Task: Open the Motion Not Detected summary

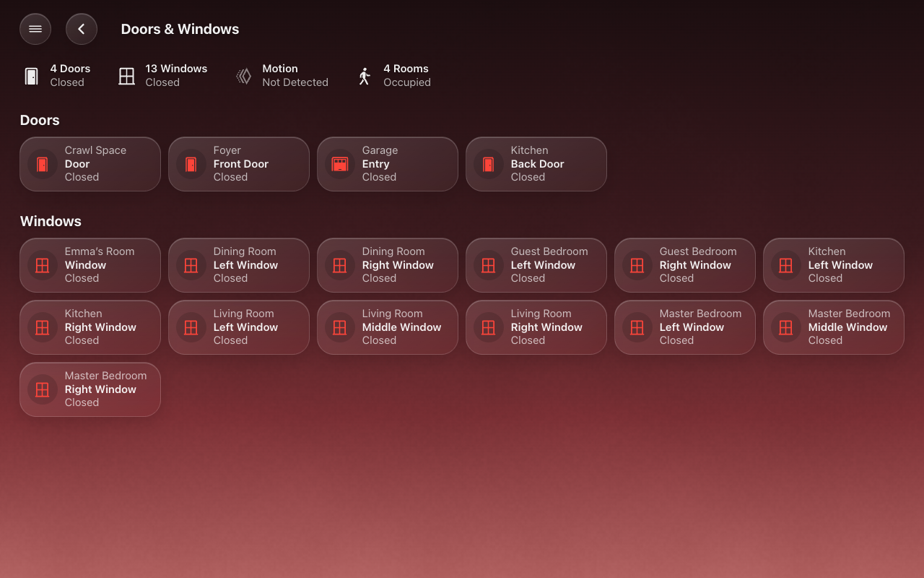Action: click(x=282, y=75)
